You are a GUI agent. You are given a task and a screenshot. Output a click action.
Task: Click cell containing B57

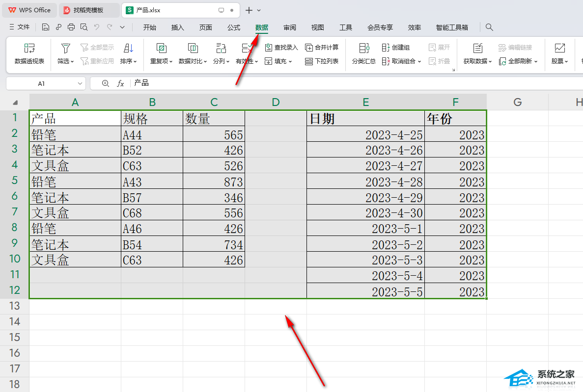pos(152,197)
